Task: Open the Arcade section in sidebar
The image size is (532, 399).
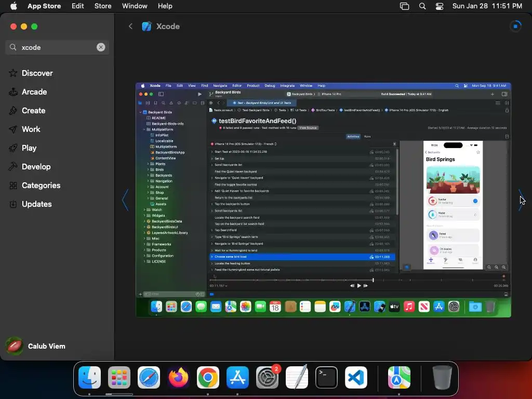Action: (34, 91)
